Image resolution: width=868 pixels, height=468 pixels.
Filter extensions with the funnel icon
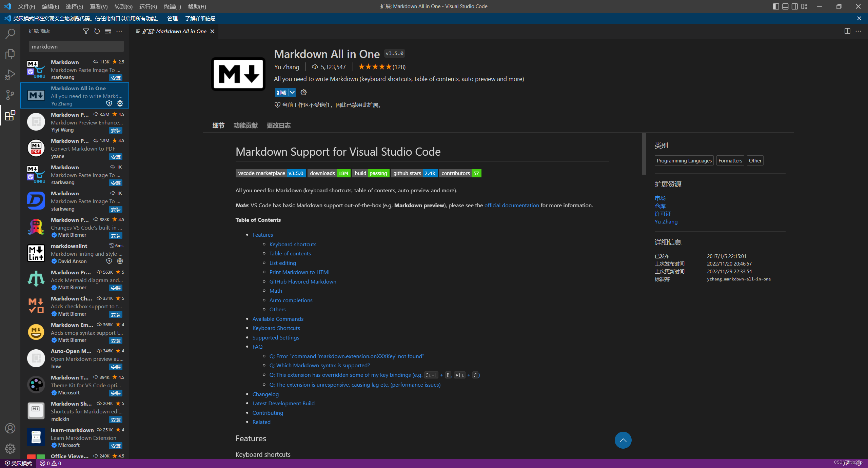click(x=86, y=31)
